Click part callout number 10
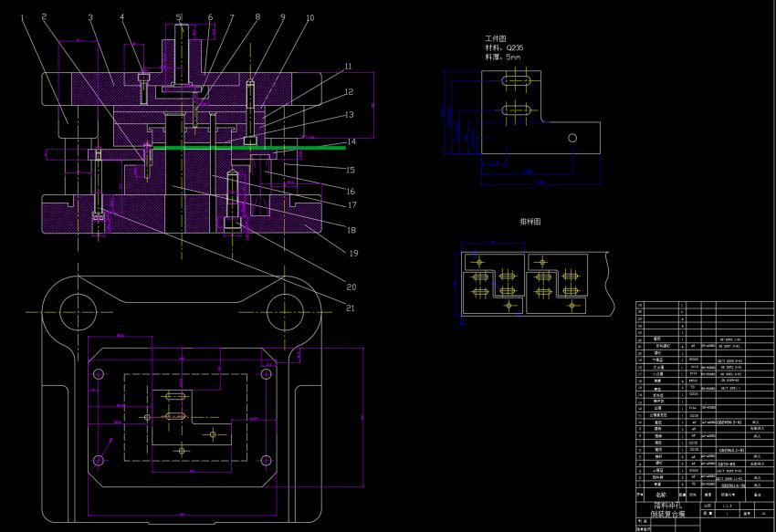Image resolution: width=776 pixels, height=532 pixels. 309,18
